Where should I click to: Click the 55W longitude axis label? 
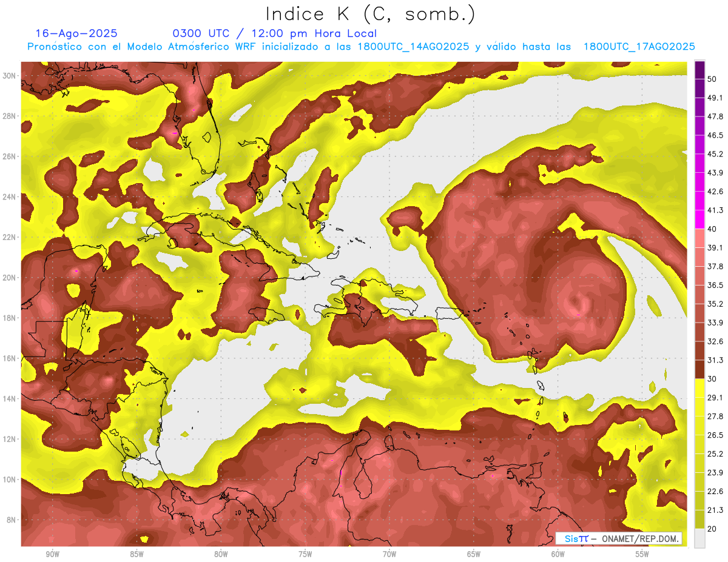coord(642,554)
